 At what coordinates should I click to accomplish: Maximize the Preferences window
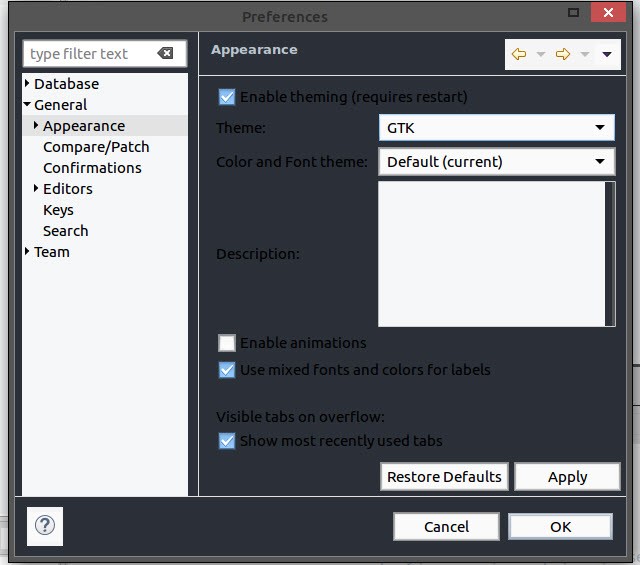point(573,13)
